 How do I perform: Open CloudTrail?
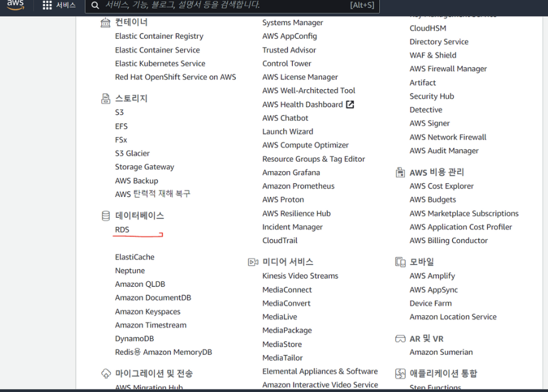click(280, 241)
